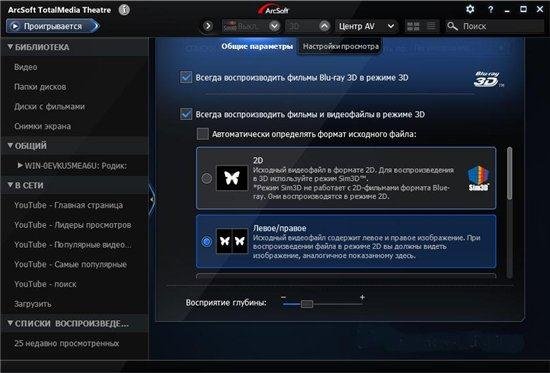Open Видео in the library
The height and width of the screenshot is (373, 550).
tap(26, 67)
